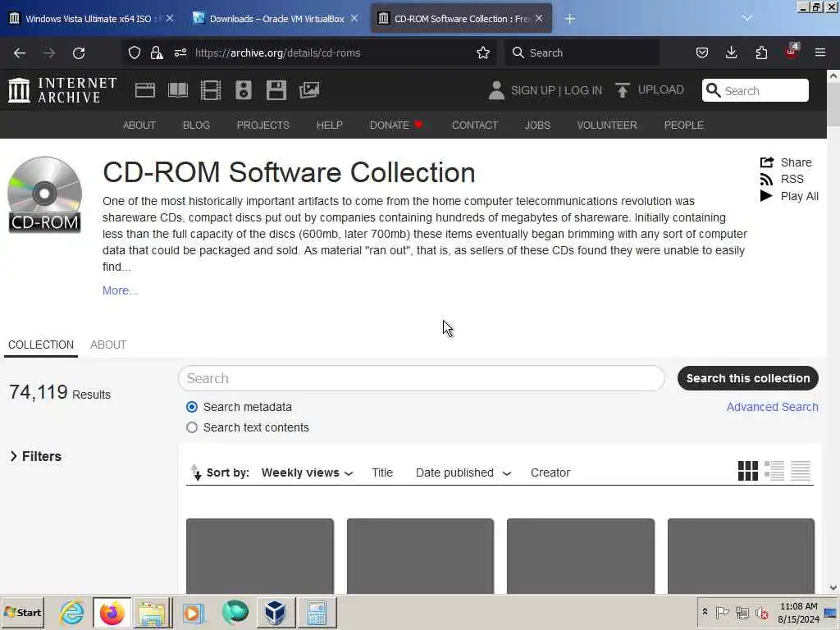Screen dimensions: 840x630
Task: Expand the Filters section
Action: (36, 456)
